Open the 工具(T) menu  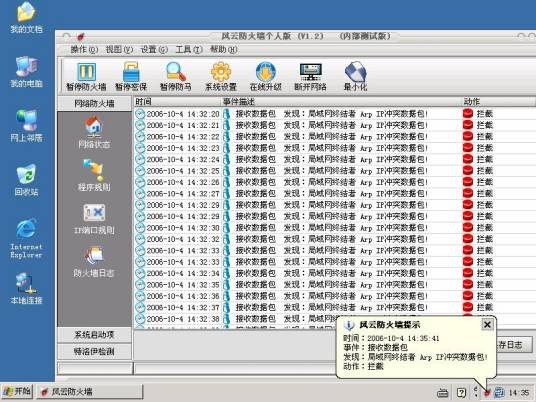(x=189, y=50)
